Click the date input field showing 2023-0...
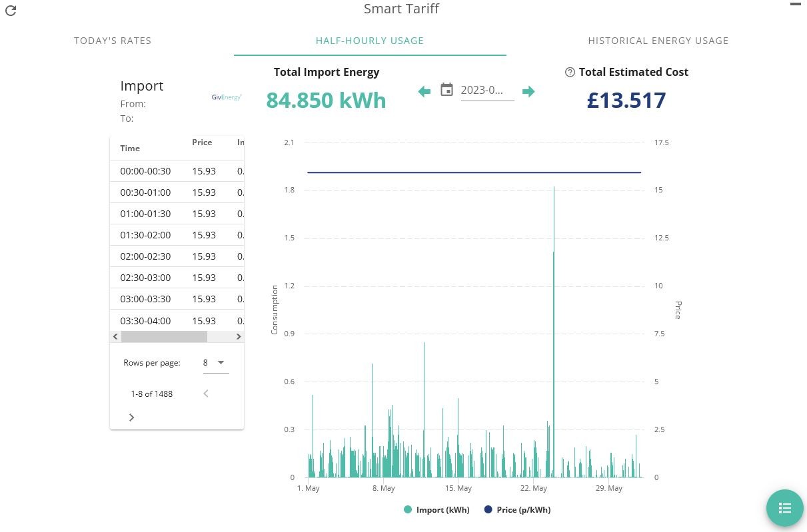The width and height of the screenshot is (807, 532). tap(487, 91)
